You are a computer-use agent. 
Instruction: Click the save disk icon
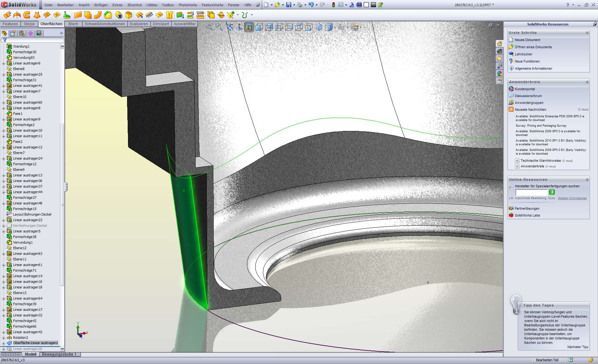click(x=289, y=5)
